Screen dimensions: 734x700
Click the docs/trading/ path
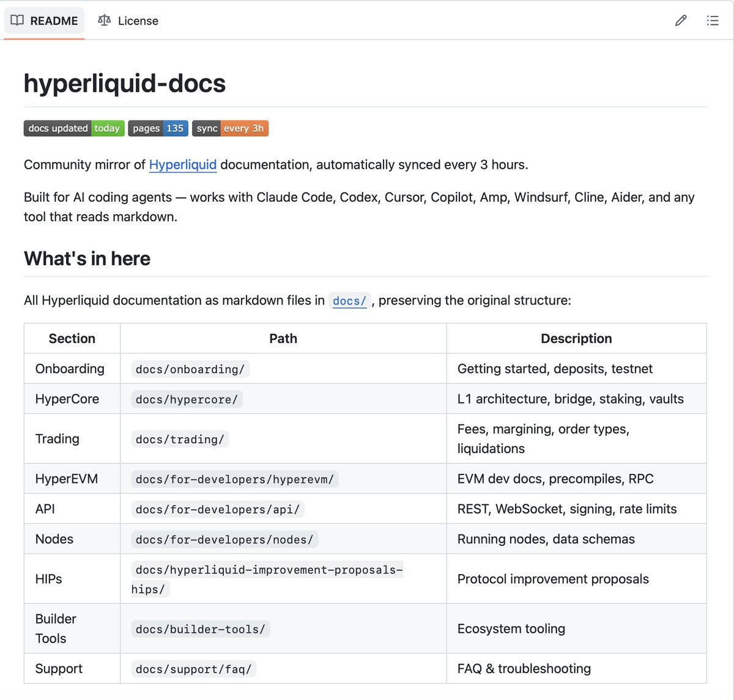click(180, 439)
